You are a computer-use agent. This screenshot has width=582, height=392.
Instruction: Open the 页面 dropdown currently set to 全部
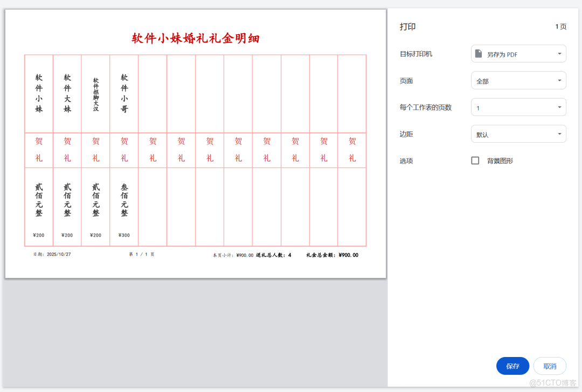pos(518,80)
